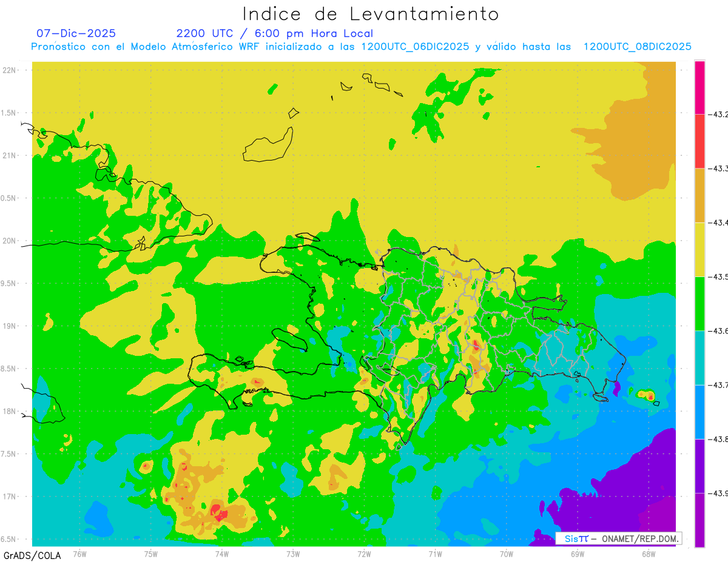Image resolution: width=728 pixels, height=562 pixels.
Task: Click the '76W' longitude label
Action: (x=79, y=553)
